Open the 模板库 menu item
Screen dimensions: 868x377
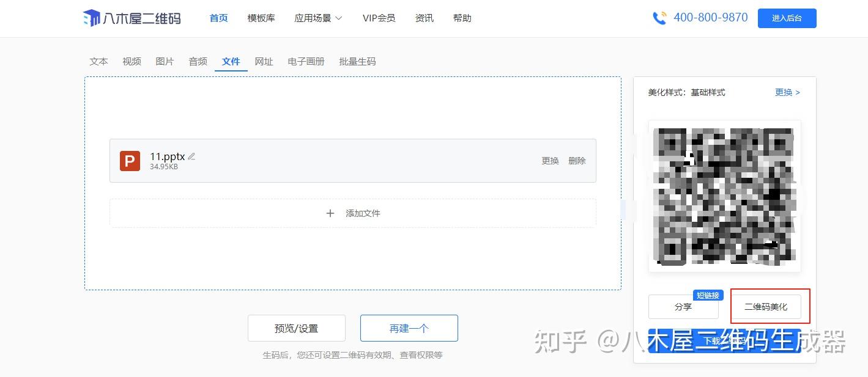point(261,18)
